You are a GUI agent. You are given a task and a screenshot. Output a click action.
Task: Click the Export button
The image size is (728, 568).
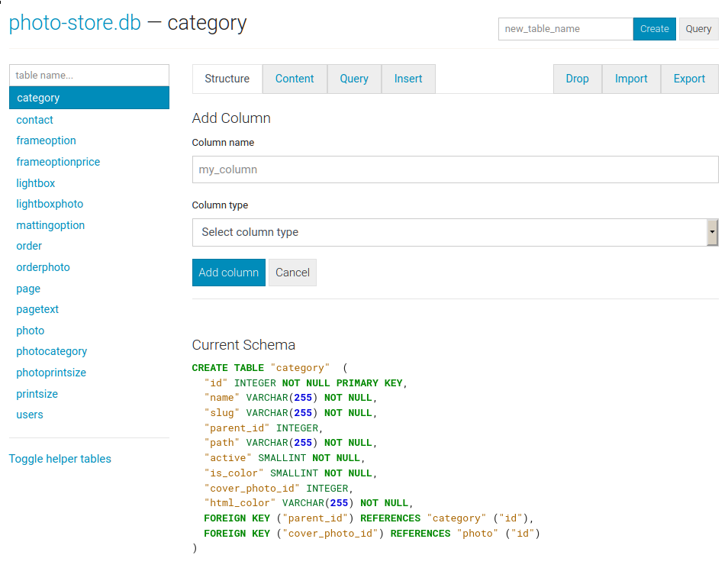(x=689, y=79)
